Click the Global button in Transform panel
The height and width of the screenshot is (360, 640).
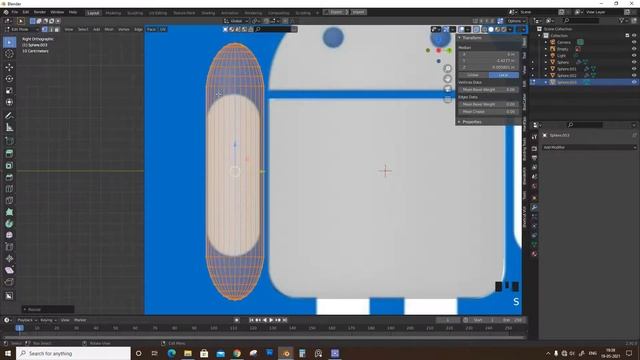point(473,75)
